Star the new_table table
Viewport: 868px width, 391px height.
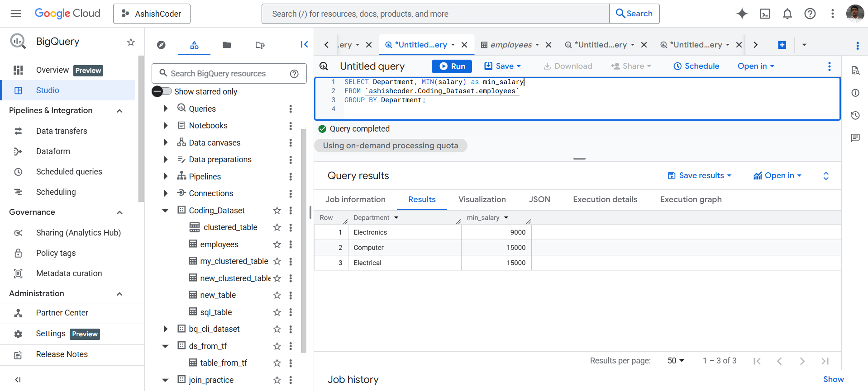(x=277, y=295)
